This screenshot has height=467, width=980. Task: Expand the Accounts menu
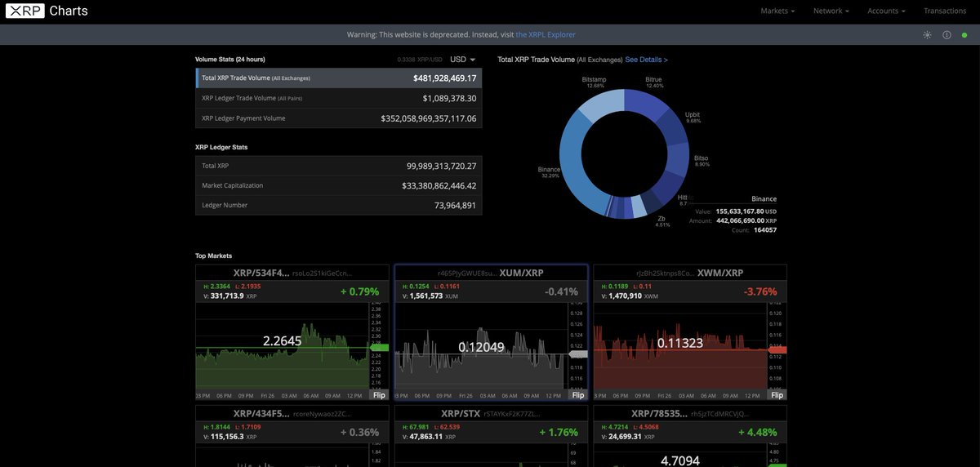[886, 11]
